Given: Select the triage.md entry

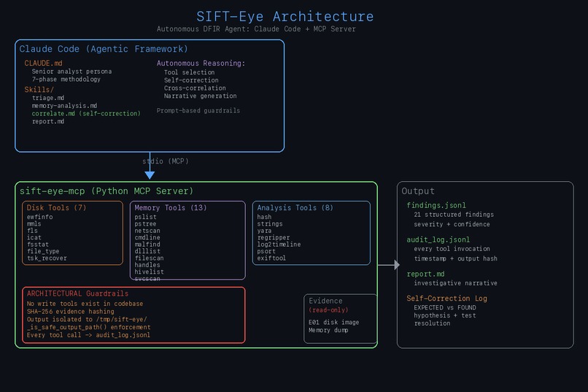Looking at the screenshot, I should [x=48, y=98].
